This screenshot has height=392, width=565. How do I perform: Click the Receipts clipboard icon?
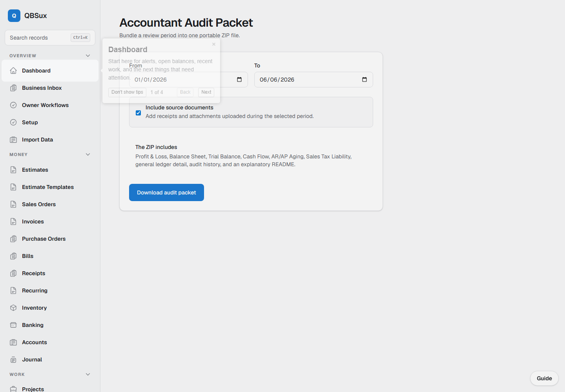(13, 273)
